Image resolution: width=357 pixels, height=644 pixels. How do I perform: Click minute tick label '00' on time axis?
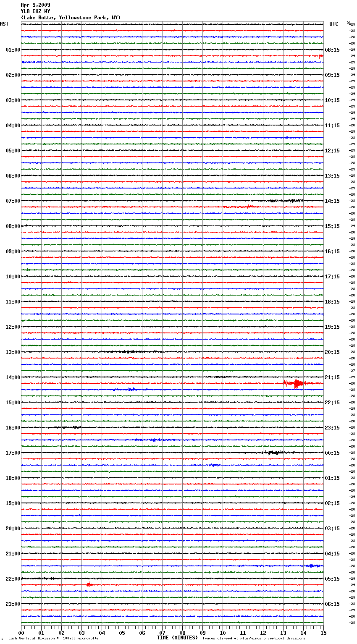pos(21,633)
